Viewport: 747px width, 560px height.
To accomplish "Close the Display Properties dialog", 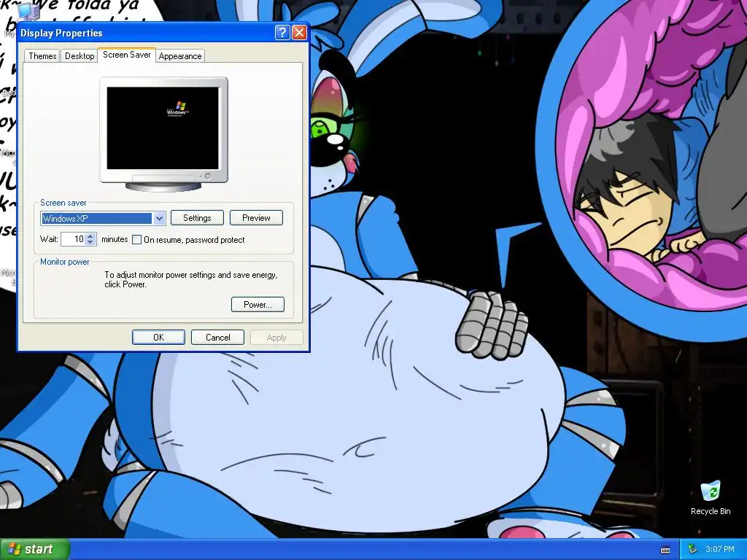I will point(299,32).
